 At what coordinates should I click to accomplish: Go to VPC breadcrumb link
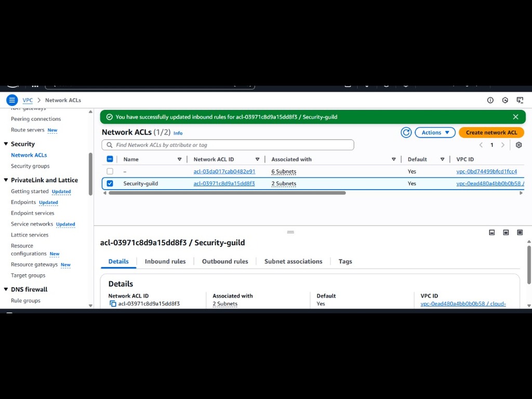click(x=28, y=100)
